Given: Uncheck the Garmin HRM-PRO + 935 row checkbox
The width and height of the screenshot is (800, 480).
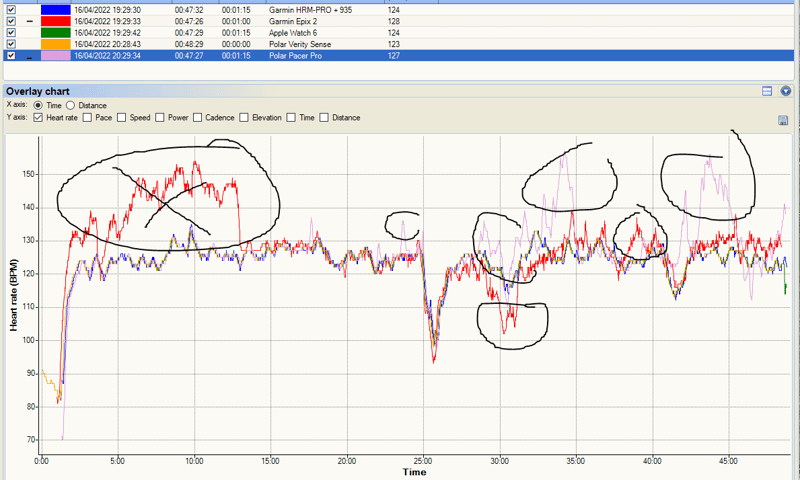Looking at the screenshot, I should tap(11, 10).
